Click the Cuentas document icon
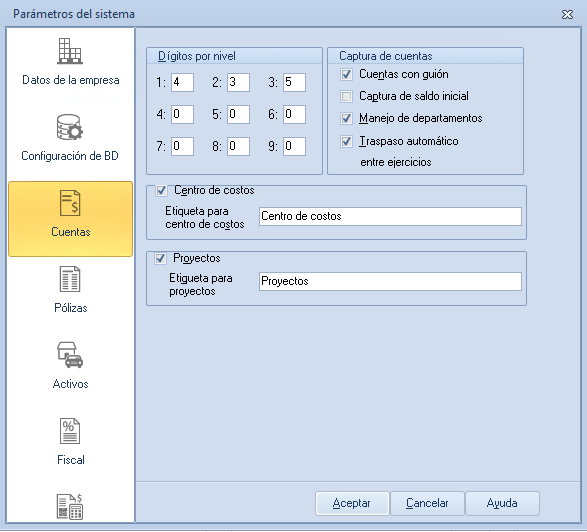587x532 pixels. [x=70, y=203]
